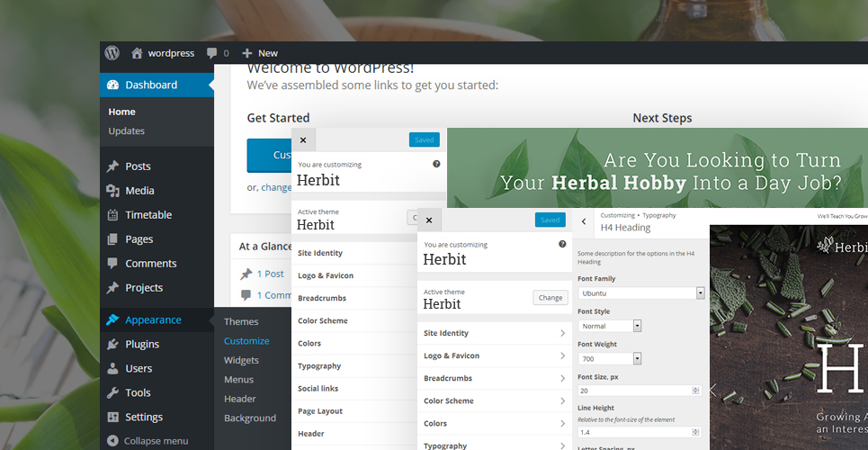Open Background in Appearance flyout
This screenshot has width=868, height=450.
[x=250, y=418]
